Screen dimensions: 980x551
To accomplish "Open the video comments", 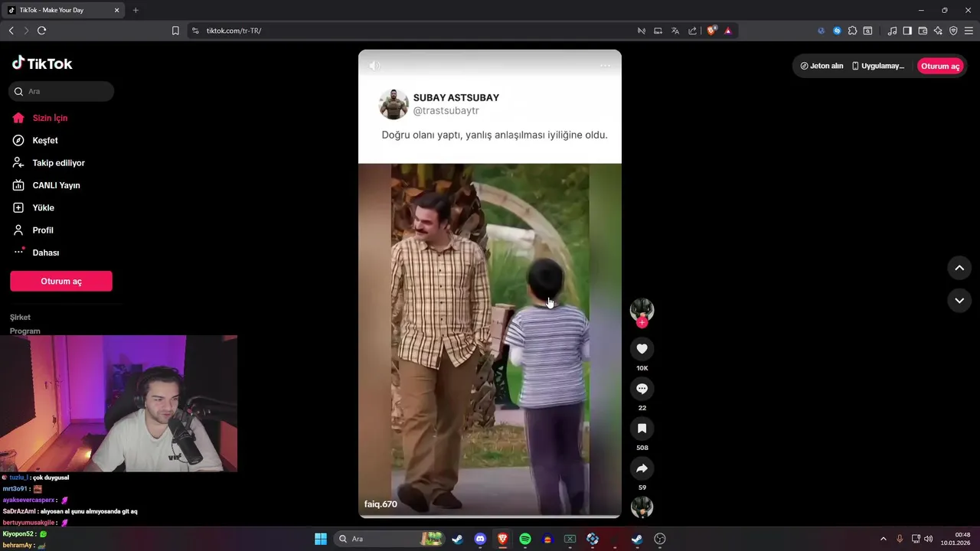I will tap(642, 389).
